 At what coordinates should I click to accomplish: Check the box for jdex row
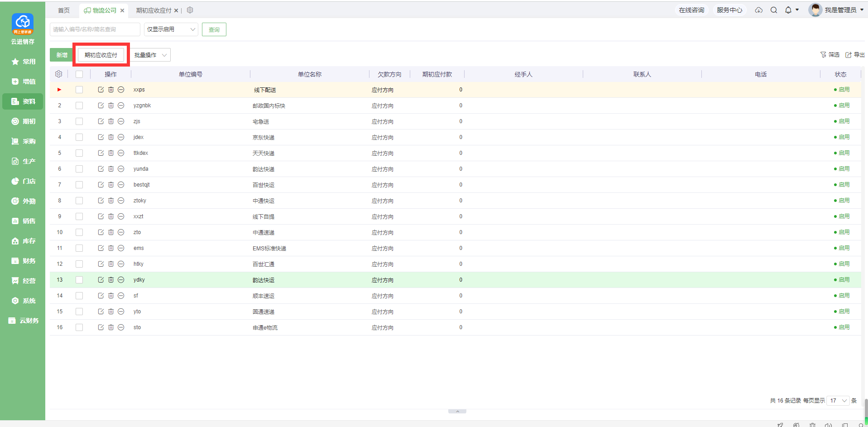(79, 137)
